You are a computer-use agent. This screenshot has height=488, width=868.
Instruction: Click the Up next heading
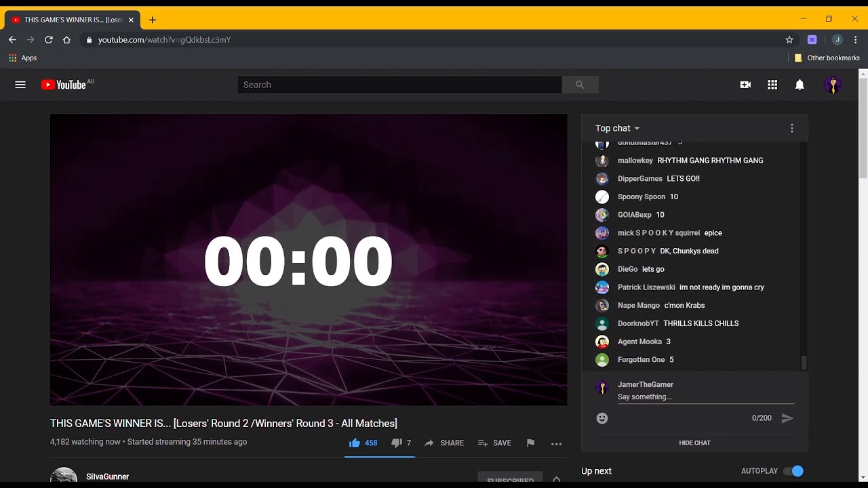[x=596, y=471]
